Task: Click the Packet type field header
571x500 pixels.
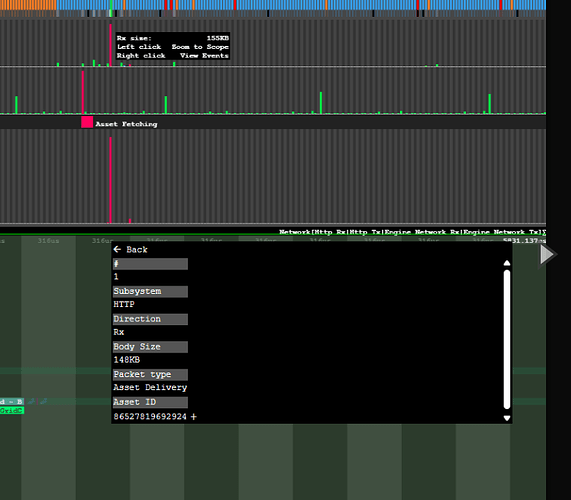Action: tap(150, 374)
